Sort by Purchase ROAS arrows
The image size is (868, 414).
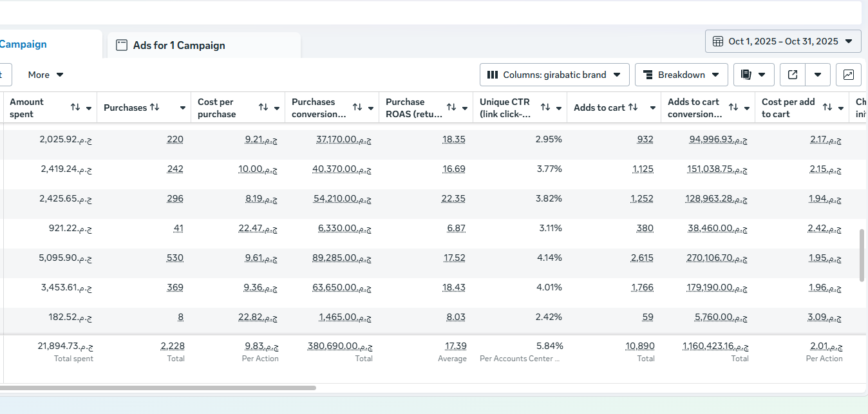click(451, 108)
